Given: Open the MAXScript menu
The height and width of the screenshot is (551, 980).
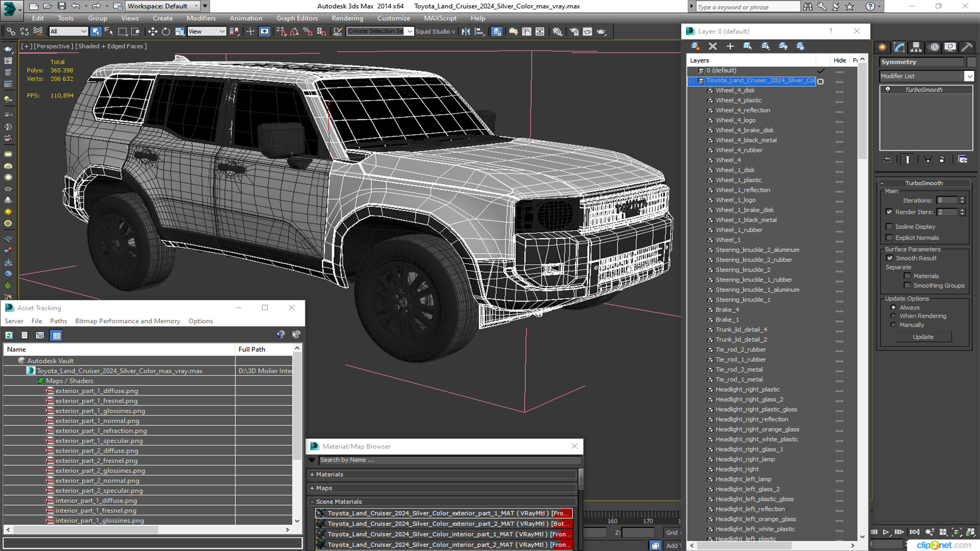Looking at the screenshot, I should (440, 18).
